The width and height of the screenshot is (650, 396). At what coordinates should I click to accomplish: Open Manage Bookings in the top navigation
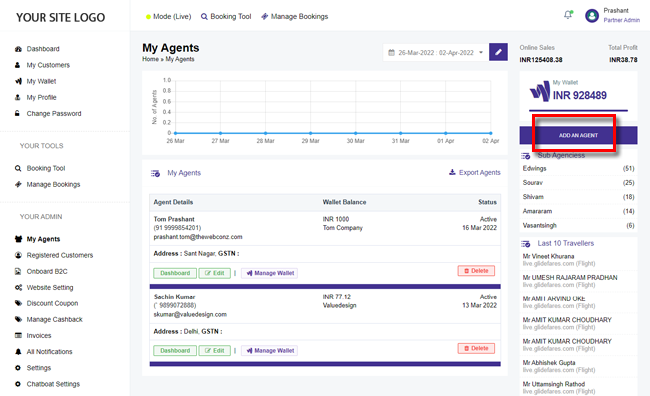point(294,17)
